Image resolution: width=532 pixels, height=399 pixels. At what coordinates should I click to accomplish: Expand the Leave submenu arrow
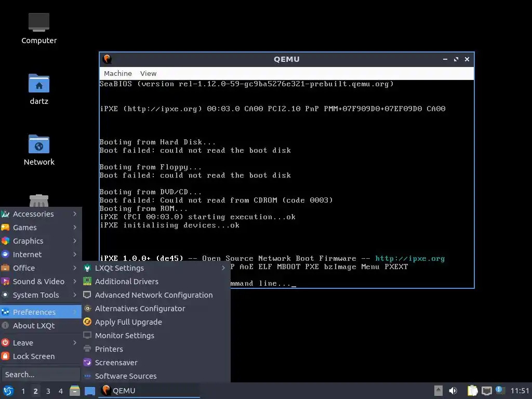(x=75, y=343)
